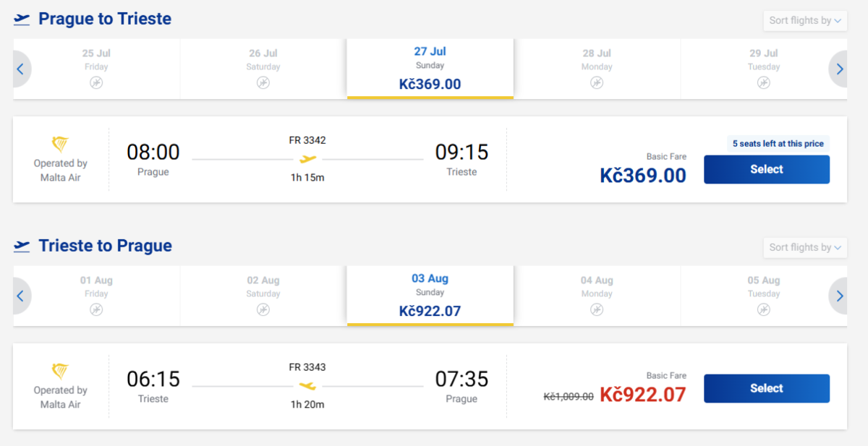Click the plane icon beside Trieste to Prague
Image resolution: width=868 pixels, height=446 pixels.
(22, 246)
